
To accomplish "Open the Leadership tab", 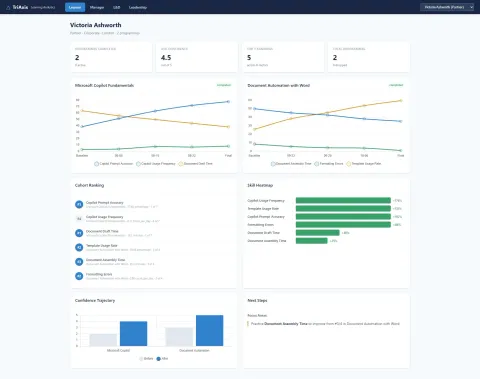I will pyautogui.click(x=138, y=7).
